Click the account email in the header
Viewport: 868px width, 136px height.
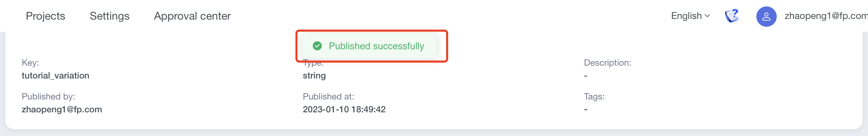click(x=825, y=16)
